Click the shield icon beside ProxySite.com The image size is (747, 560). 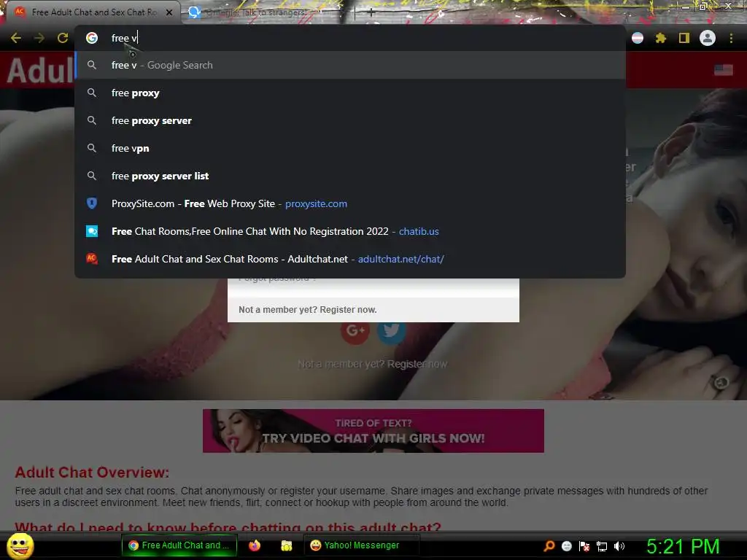click(x=92, y=204)
